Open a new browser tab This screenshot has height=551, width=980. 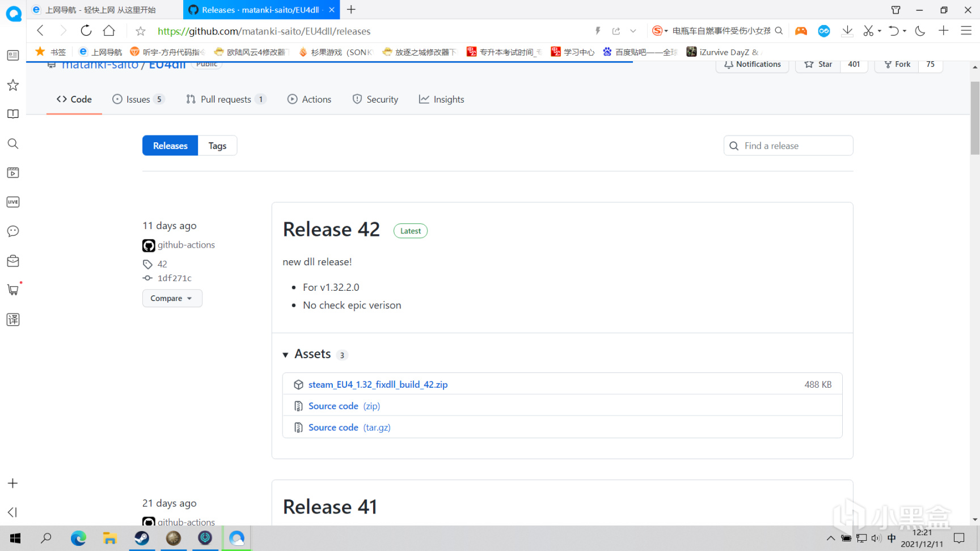coord(351,10)
